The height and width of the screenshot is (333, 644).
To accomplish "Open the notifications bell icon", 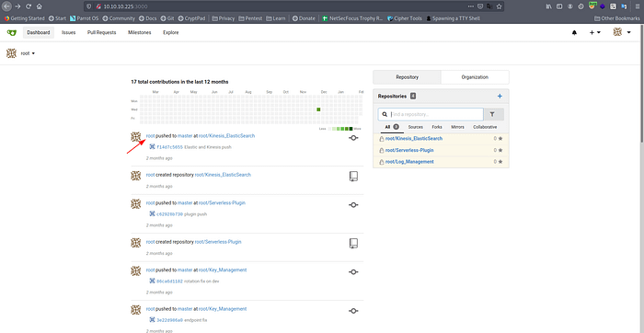I will pyautogui.click(x=574, y=32).
